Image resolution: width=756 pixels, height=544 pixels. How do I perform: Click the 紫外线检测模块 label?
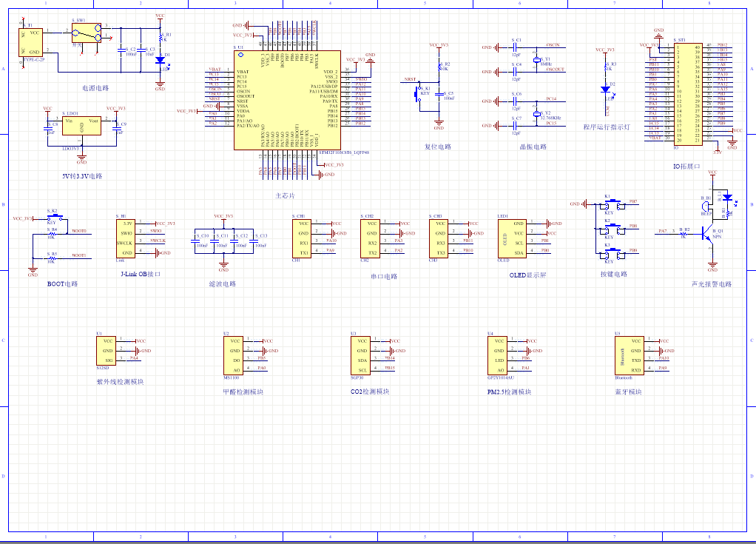click(120, 381)
